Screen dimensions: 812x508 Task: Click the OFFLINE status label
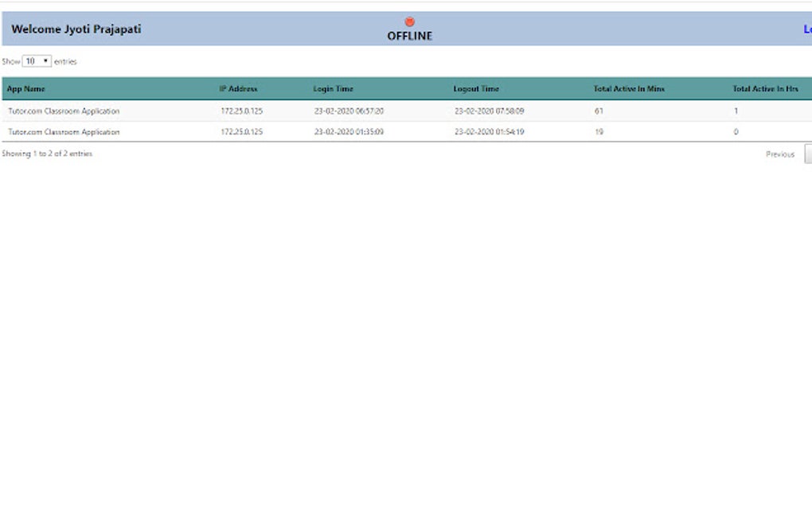[x=409, y=35]
